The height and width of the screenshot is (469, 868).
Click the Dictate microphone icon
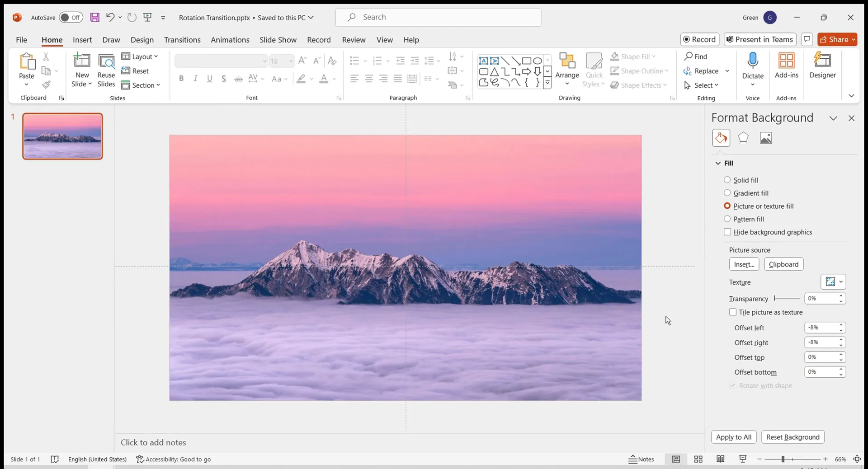(753, 61)
